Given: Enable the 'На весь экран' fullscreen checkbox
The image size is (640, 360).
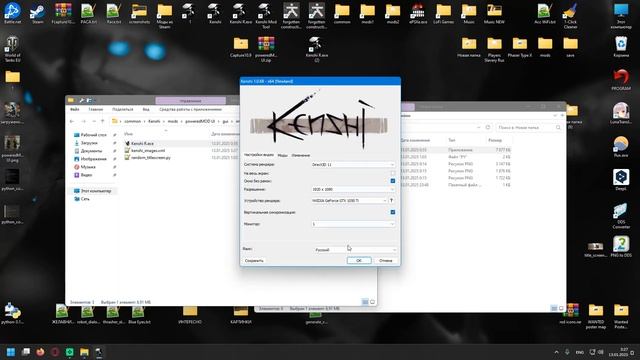Looking at the screenshot, I should point(393,173).
